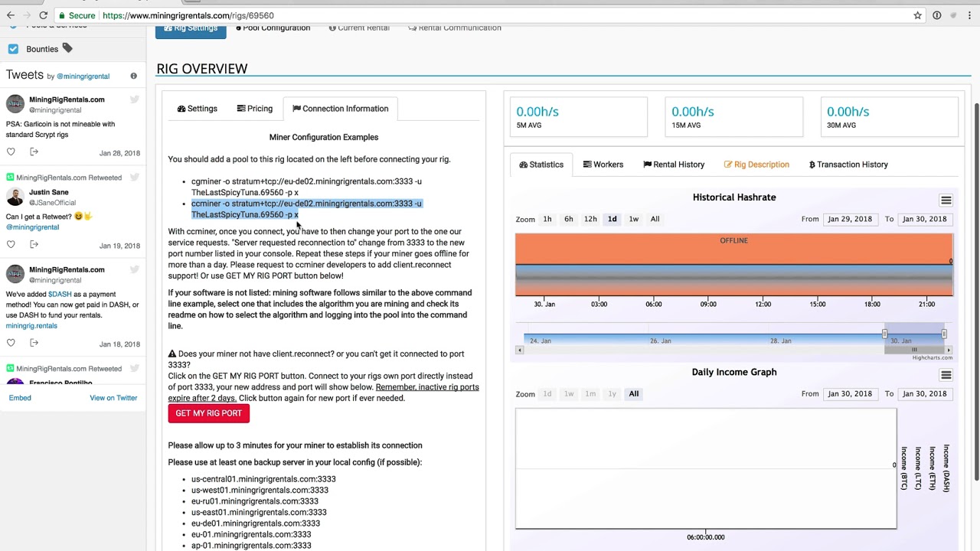
Task: Click the GET MY RIG PORT button
Action: coord(208,413)
